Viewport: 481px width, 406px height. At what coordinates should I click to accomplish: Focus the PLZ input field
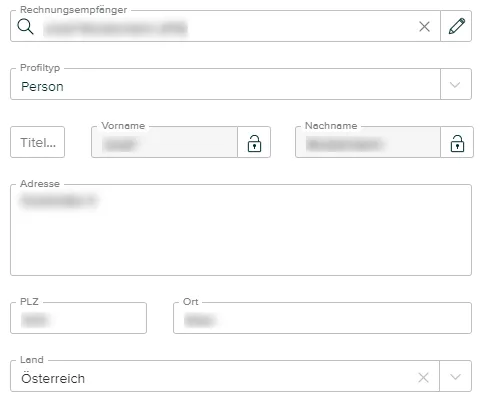78,318
